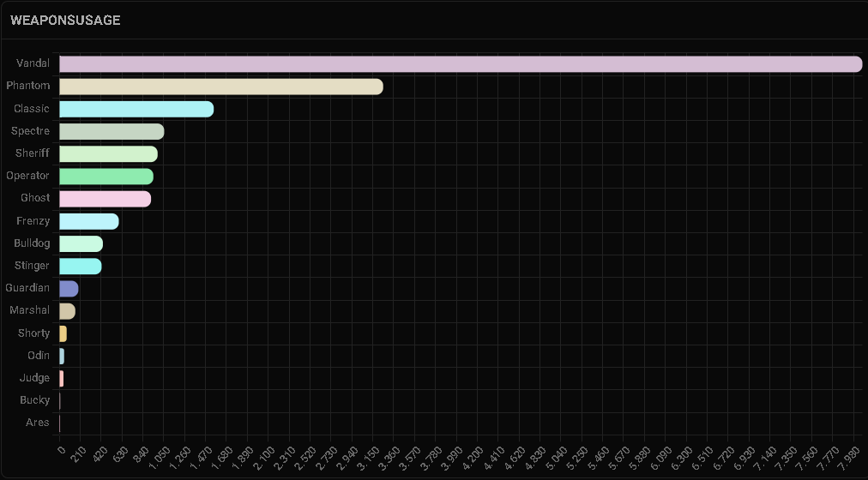Click the yellow Shorty bar
The height and width of the screenshot is (480, 868).
click(63, 333)
